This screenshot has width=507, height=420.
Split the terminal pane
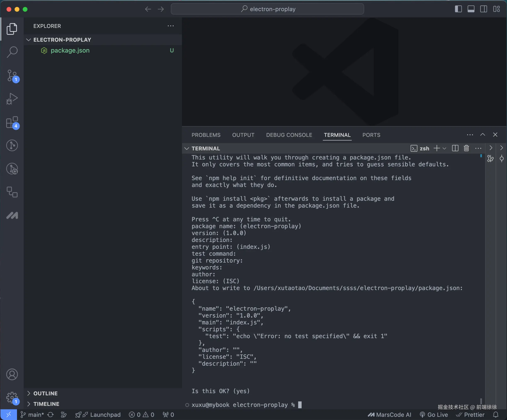[455, 148]
